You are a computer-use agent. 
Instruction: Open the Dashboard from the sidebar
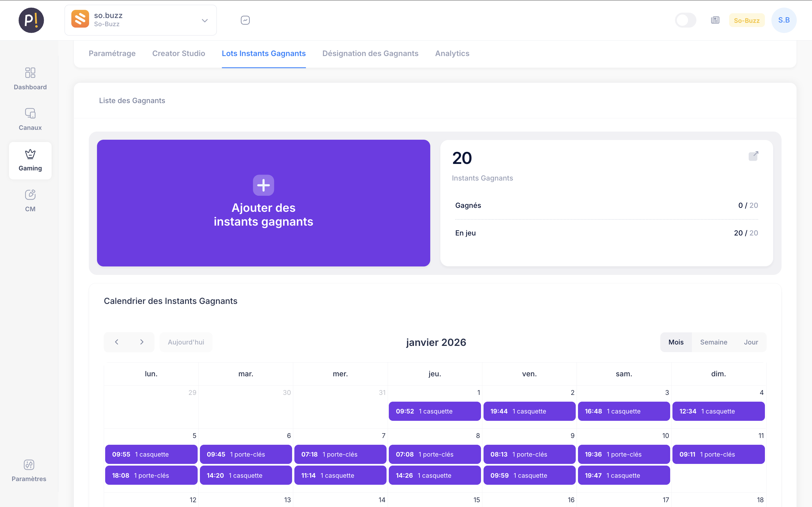(30, 79)
